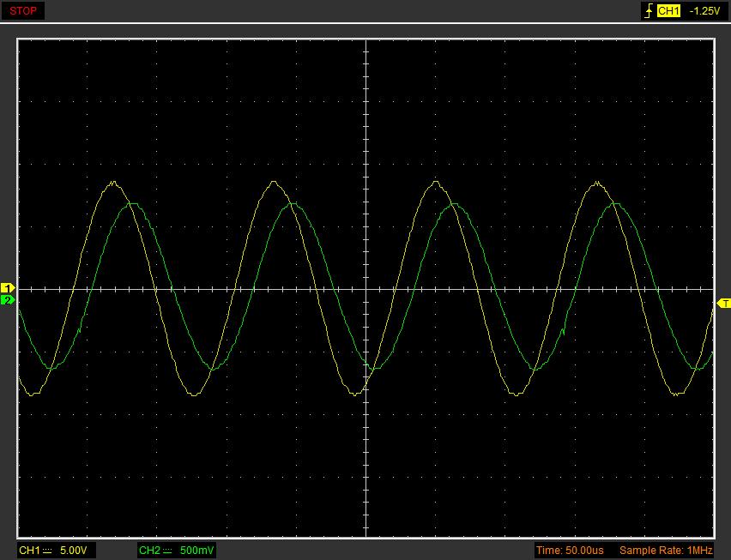
Task: Click the CH2 coupling symbol at bottom
Action: pyautogui.click(x=168, y=550)
